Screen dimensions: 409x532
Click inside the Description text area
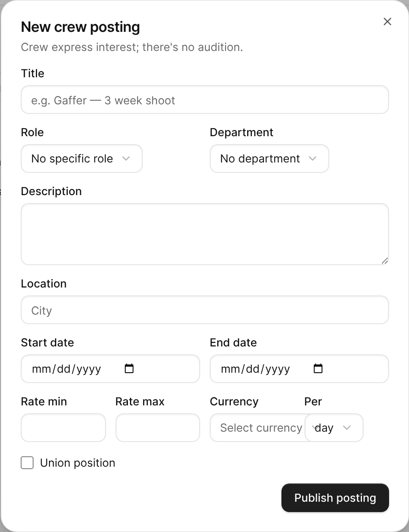coord(204,234)
